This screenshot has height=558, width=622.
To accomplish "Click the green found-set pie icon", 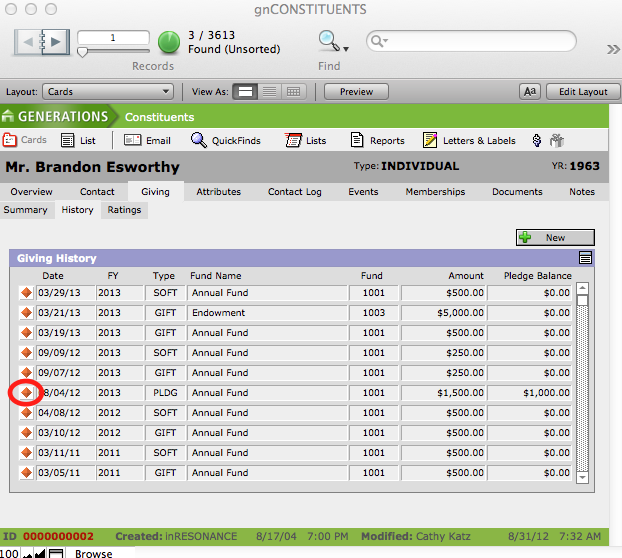I will (x=170, y=42).
